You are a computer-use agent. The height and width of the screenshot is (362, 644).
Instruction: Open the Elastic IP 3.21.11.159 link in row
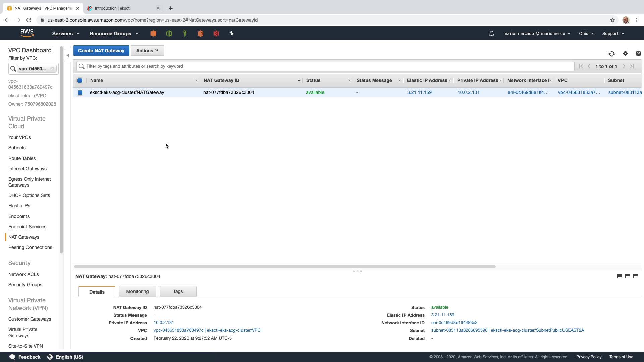coord(419,92)
